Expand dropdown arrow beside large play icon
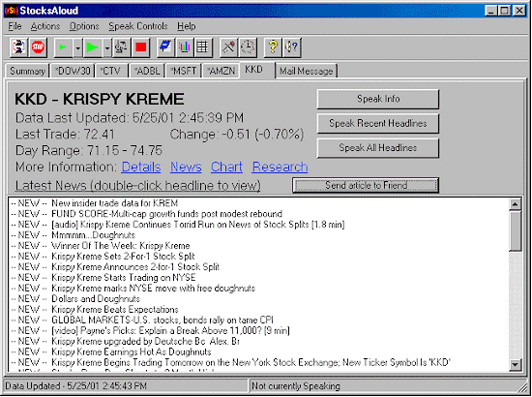This screenshot has width=532, height=397. pos(106,47)
